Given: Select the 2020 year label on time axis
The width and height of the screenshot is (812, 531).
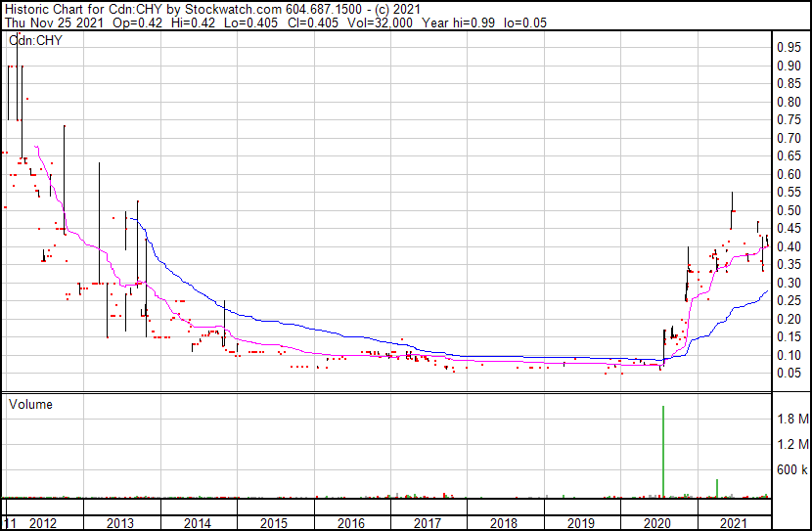Looking at the screenshot, I should pyautogui.click(x=658, y=523).
